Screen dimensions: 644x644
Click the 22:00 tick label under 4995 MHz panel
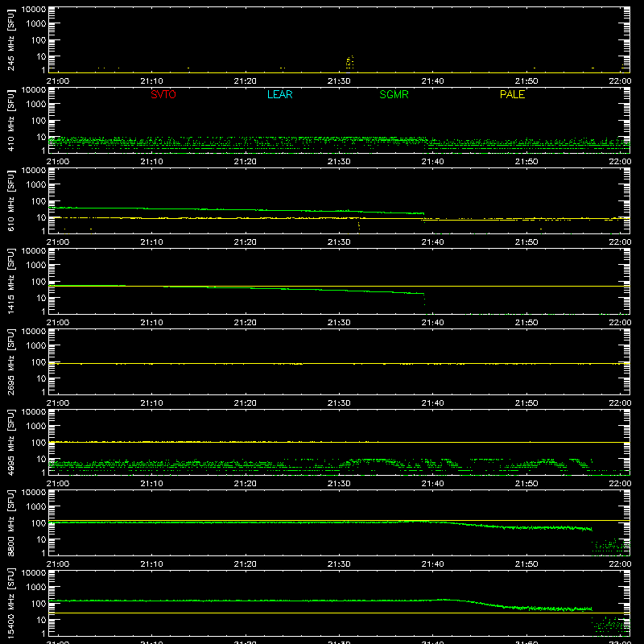coord(620,484)
